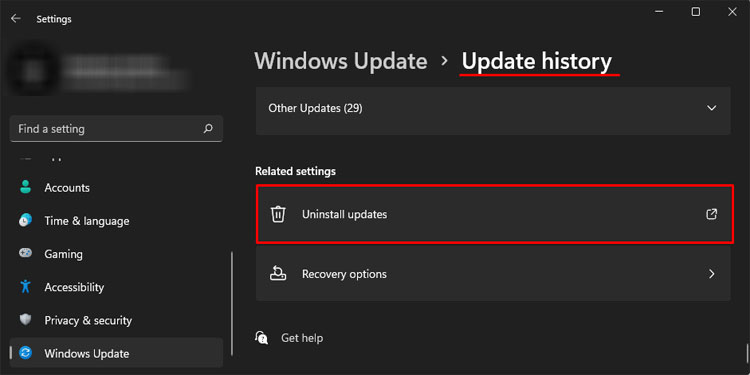Focus the Find a setting search box
Screen dimensions: 750x375
(x=116, y=129)
